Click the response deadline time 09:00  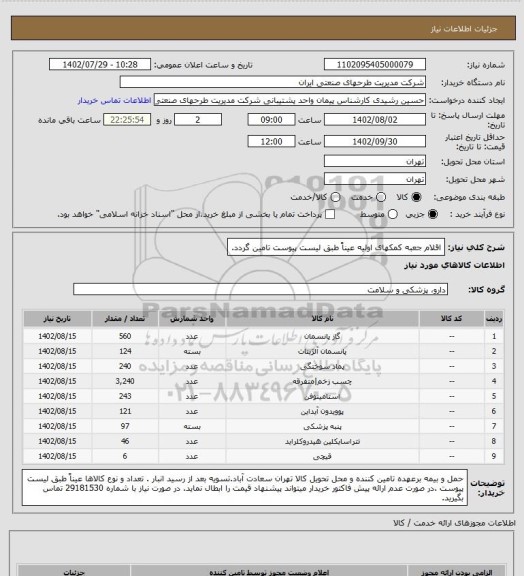coord(272,120)
